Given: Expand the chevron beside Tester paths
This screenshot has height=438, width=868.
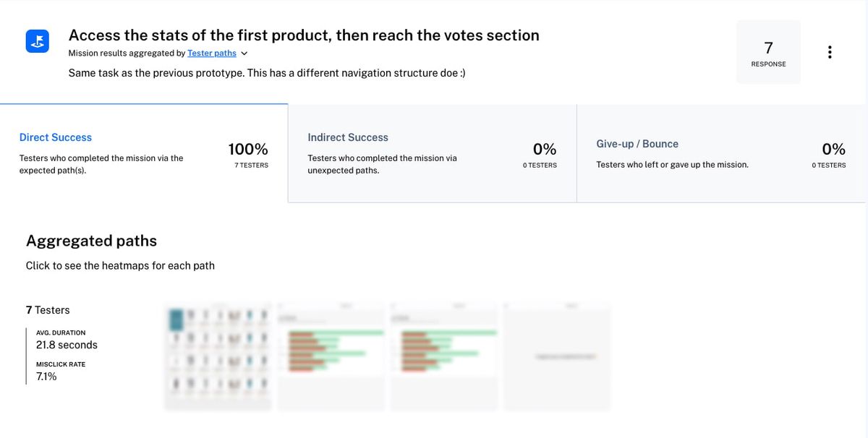Looking at the screenshot, I should (x=244, y=53).
